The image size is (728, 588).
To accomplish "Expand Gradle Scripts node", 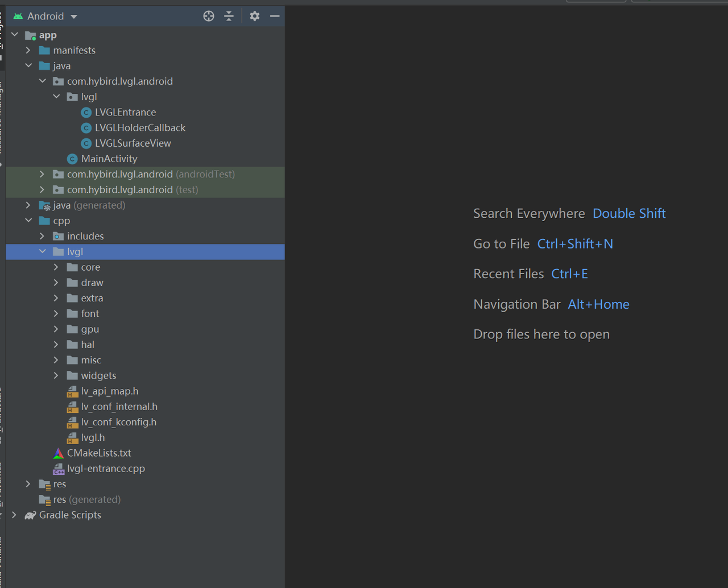I will (x=15, y=515).
